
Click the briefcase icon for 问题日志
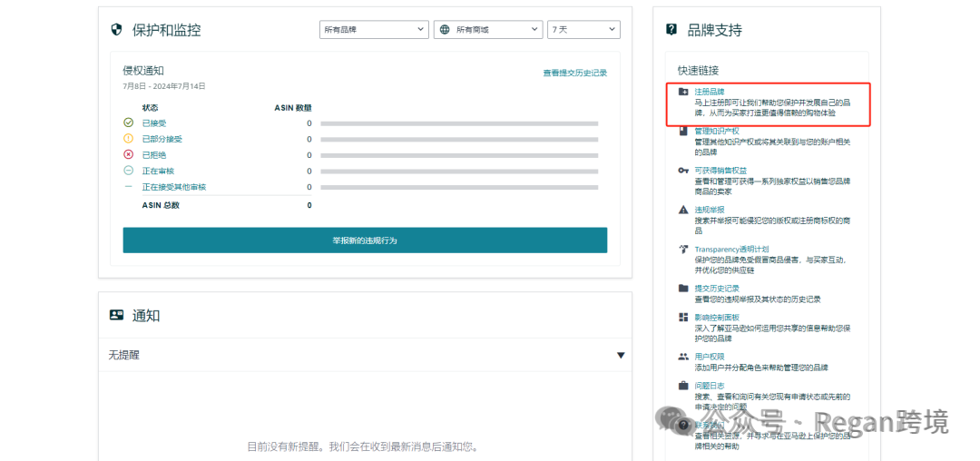coord(683,386)
